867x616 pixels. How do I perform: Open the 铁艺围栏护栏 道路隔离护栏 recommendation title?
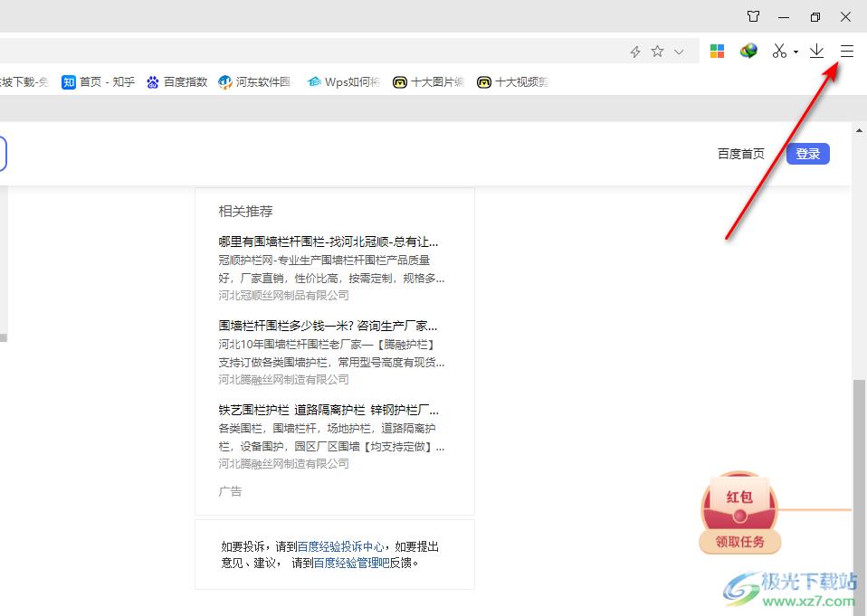[x=329, y=410]
